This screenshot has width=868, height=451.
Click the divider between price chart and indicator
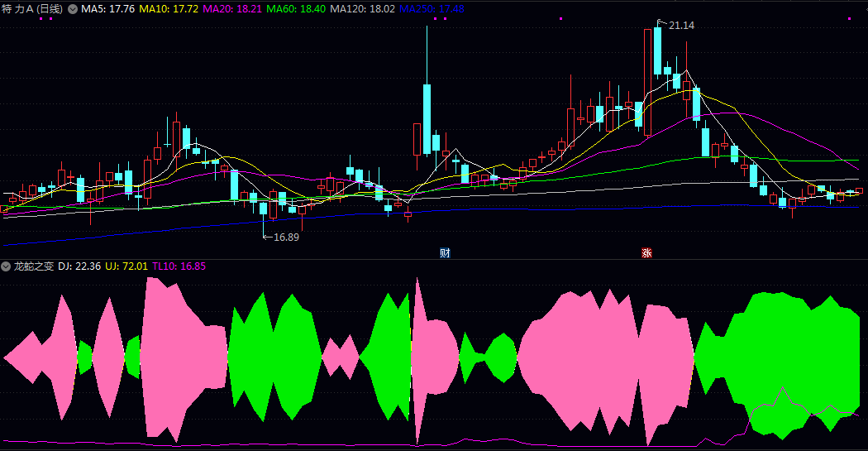pos(434,259)
